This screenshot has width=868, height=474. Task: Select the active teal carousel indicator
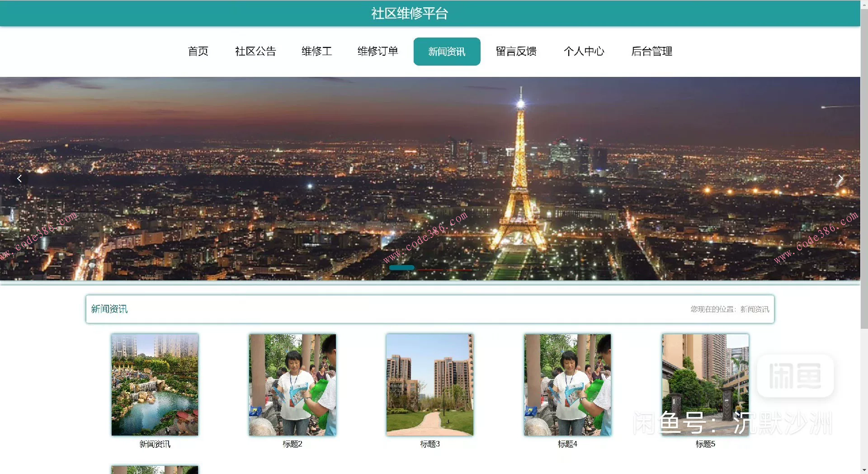point(401,268)
